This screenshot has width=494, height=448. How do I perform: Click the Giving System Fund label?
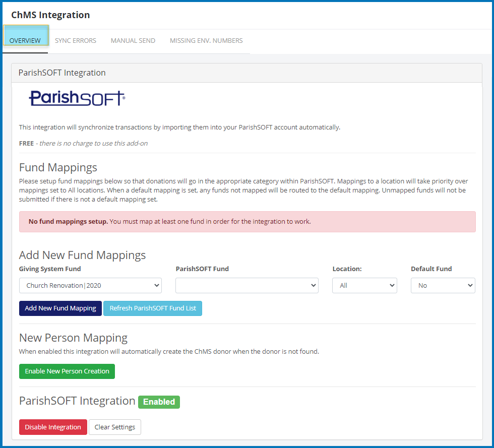click(x=50, y=269)
